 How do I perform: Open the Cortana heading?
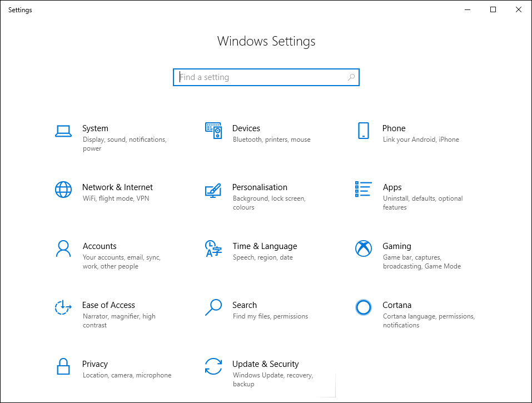click(397, 305)
